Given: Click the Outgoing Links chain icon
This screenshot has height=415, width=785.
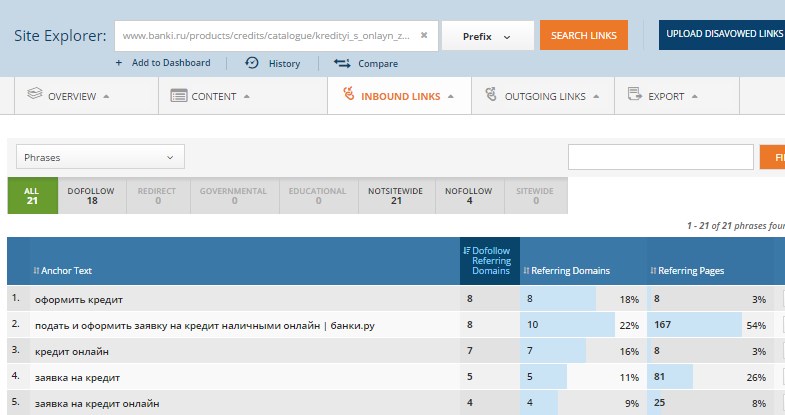Looking at the screenshot, I should click(x=490, y=96).
